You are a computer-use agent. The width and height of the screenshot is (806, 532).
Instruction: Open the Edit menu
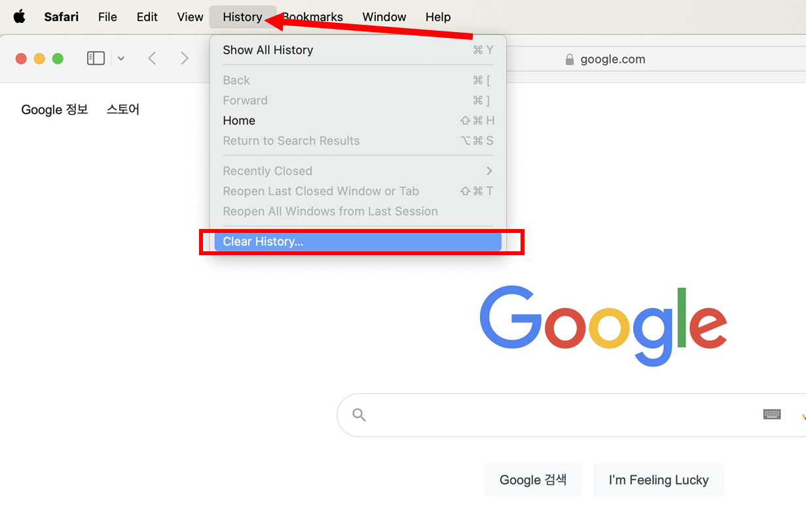147,17
